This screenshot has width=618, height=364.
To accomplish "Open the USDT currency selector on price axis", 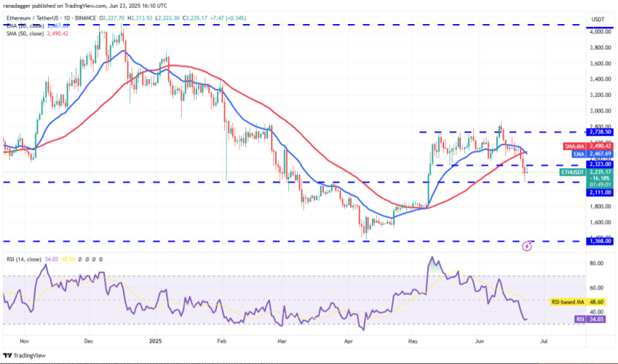I will point(598,19).
